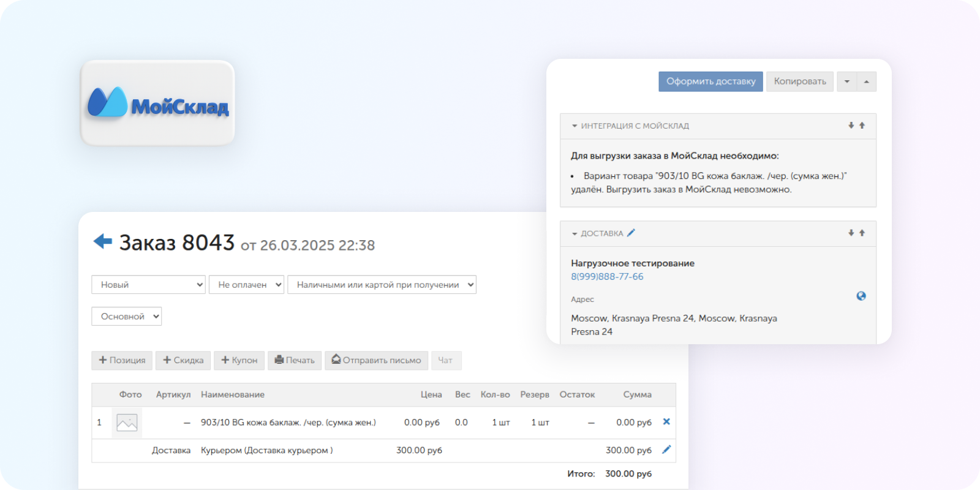This screenshot has height=490, width=980.
Task: Open the dropdown caret next to Копировать
Action: [x=847, y=81]
